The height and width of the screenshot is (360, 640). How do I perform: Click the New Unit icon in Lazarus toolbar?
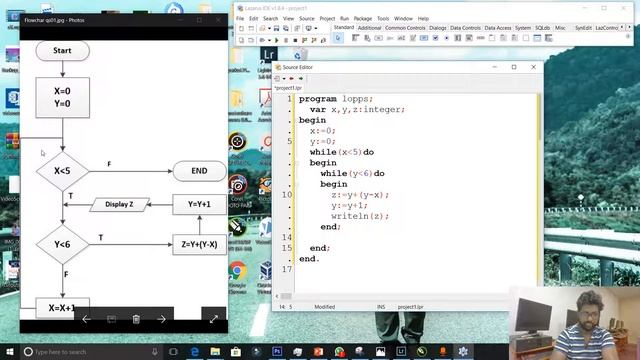click(242, 28)
